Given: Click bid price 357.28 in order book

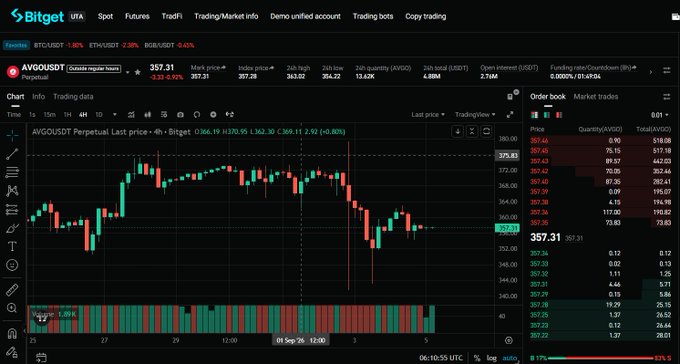Looking at the screenshot, I should click(539, 305).
